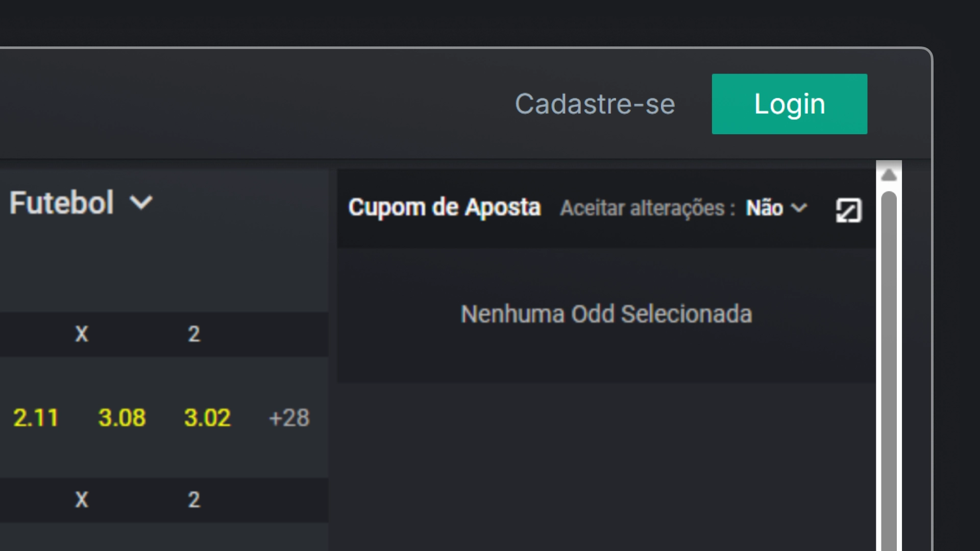Select the 2.11 home win odd
The height and width of the screenshot is (551, 980).
[x=36, y=418]
